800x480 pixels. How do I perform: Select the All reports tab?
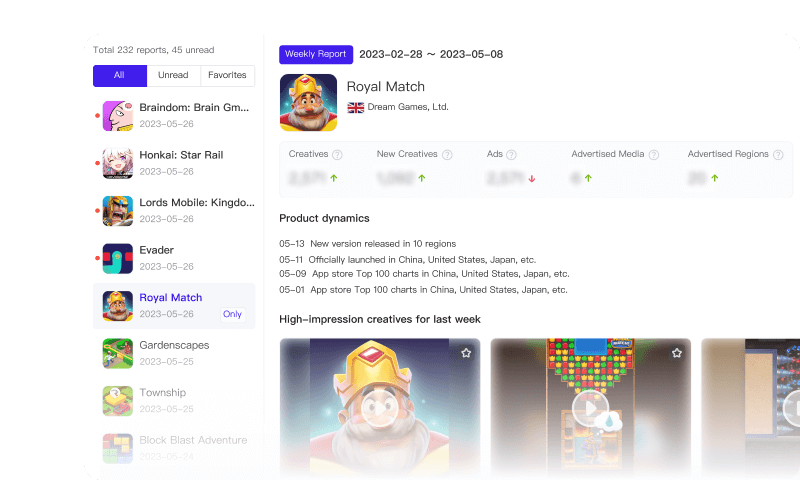click(119, 76)
